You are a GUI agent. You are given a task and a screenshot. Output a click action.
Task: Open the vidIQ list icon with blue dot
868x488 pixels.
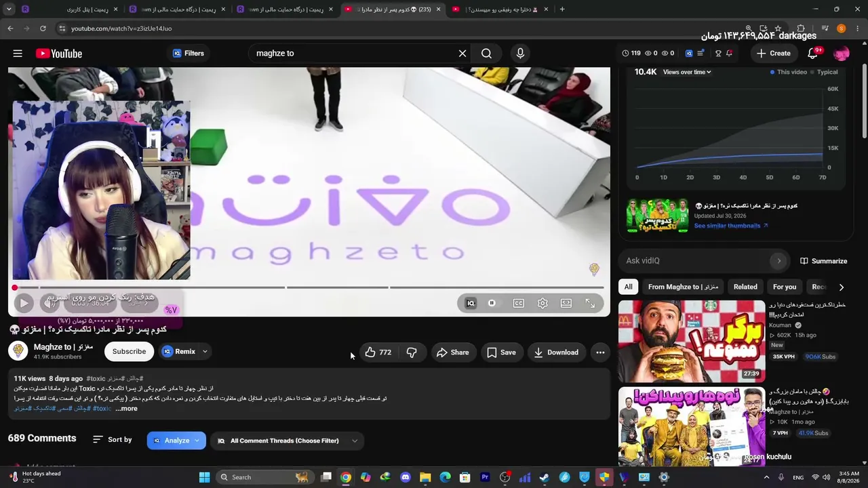pyautogui.click(x=701, y=54)
